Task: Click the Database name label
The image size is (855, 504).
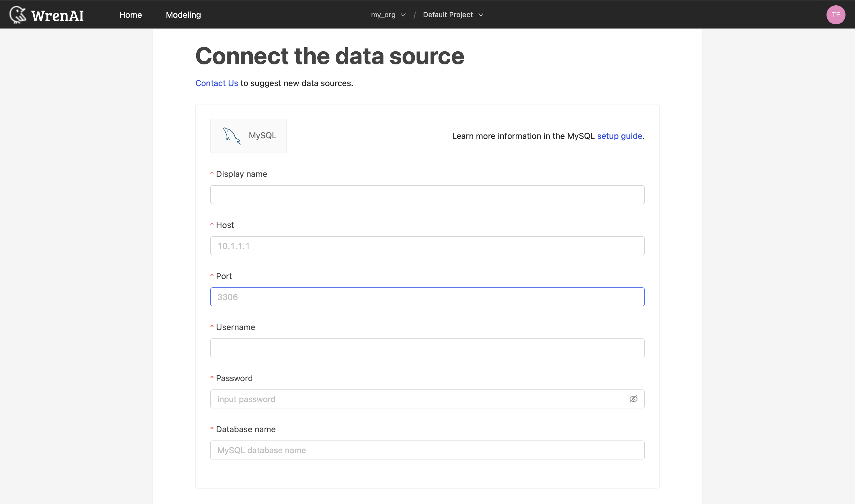Action: (x=246, y=429)
